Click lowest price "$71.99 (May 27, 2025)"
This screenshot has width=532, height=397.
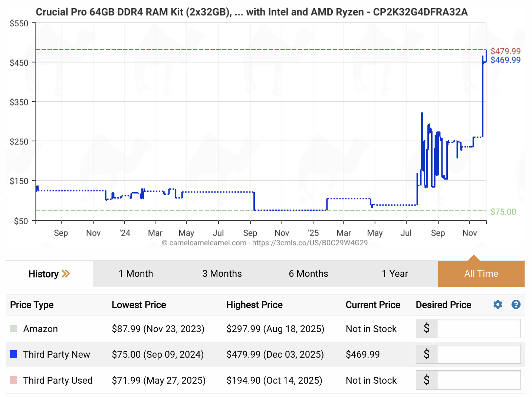click(x=158, y=380)
